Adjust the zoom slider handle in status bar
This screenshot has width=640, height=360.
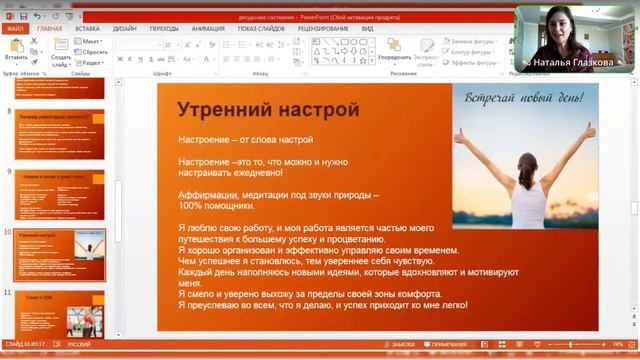click(x=571, y=344)
